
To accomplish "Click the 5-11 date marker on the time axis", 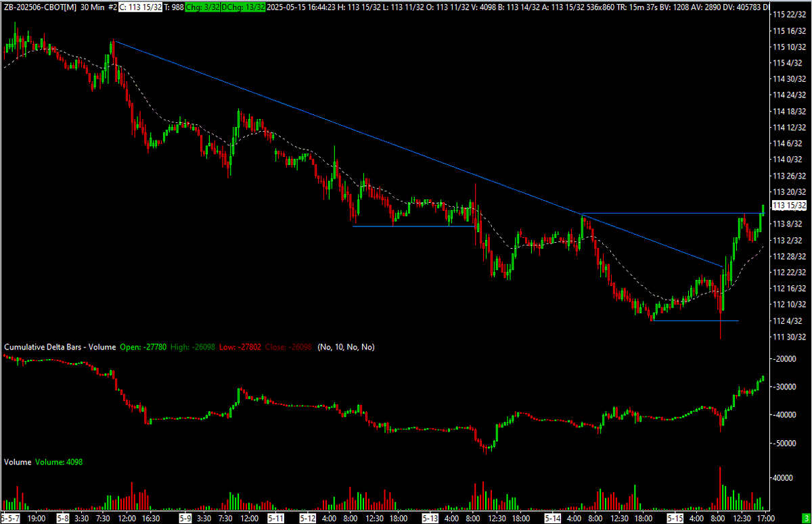I will [275, 519].
